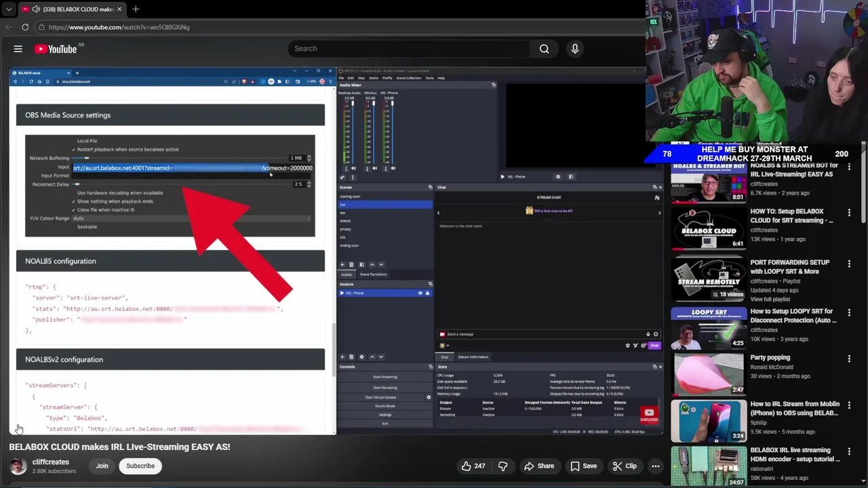Select MS - Phone source row in OBS
Viewport: 868px width, 488px height.
385,293
